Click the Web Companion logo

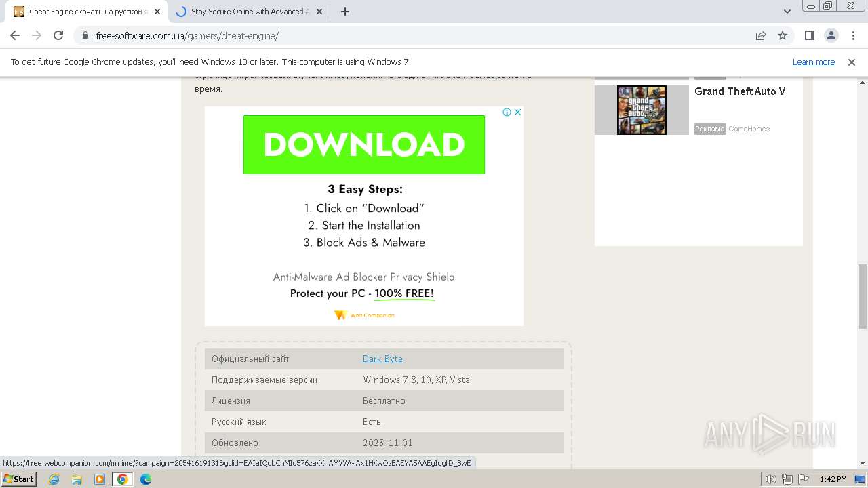(x=364, y=315)
